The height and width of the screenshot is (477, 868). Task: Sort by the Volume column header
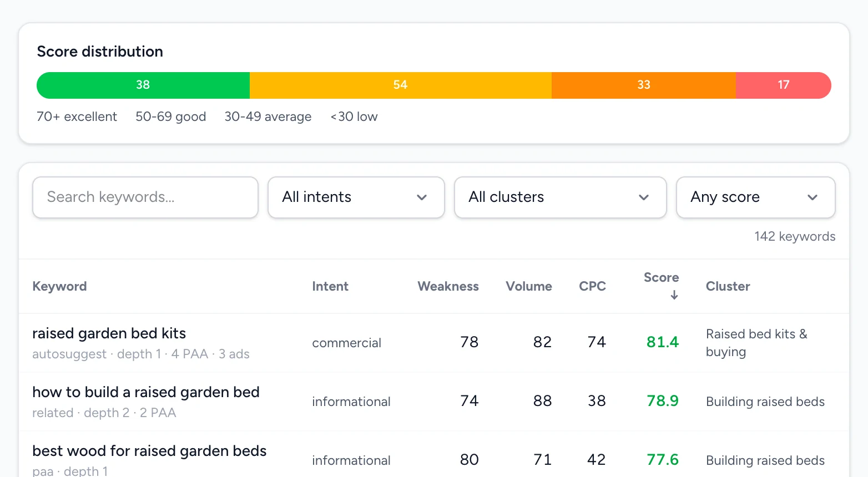(x=528, y=286)
